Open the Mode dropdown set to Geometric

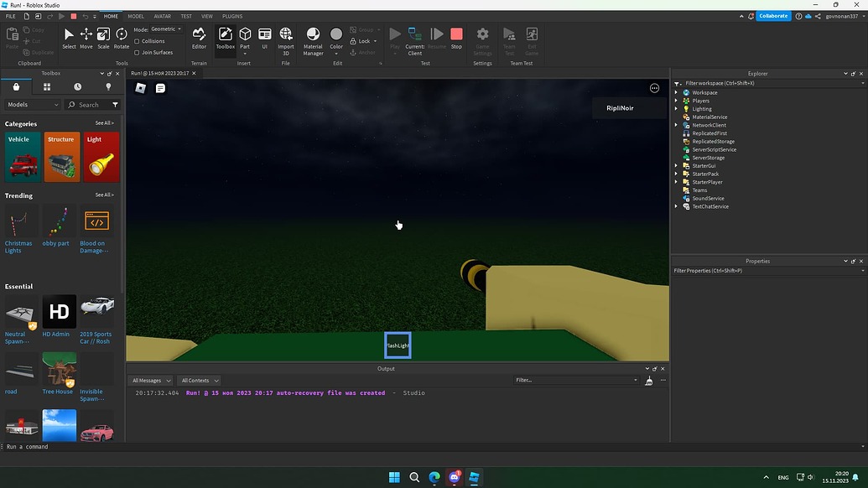[x=164, y=28]
